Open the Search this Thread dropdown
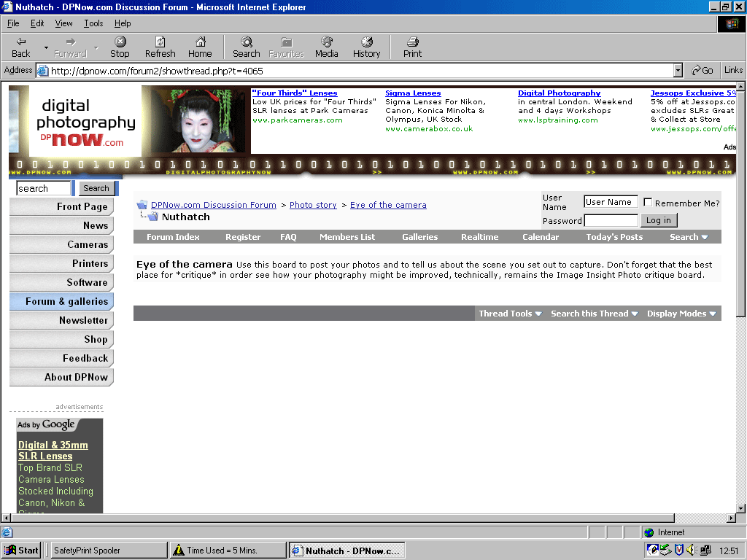747x560 pixels. (594, 314)
